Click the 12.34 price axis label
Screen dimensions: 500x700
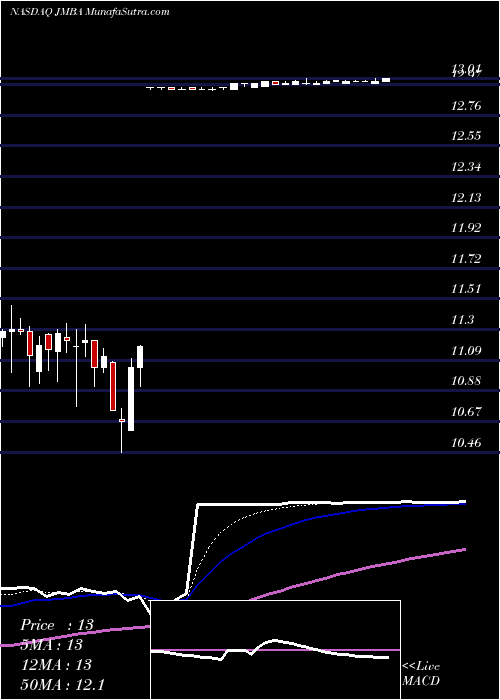(x=467, y=167)
